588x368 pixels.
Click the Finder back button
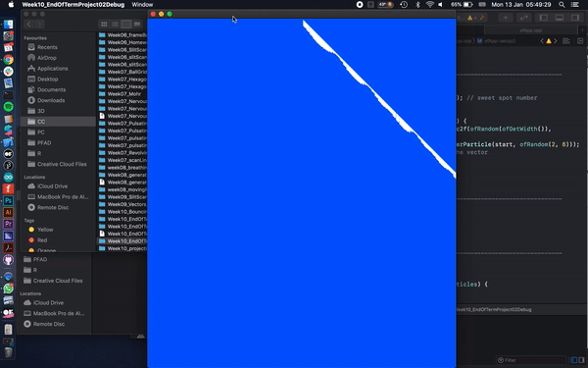[28, 24]
